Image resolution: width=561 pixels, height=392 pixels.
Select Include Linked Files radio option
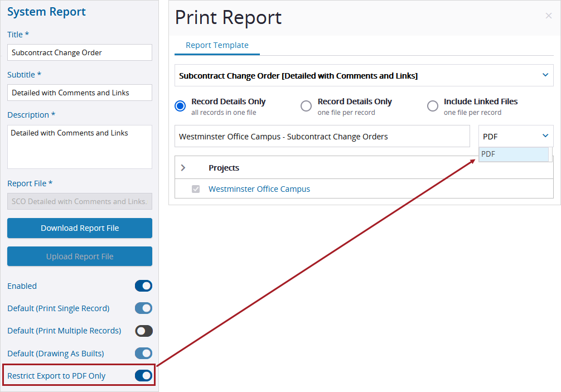click(x=433, y=106)
